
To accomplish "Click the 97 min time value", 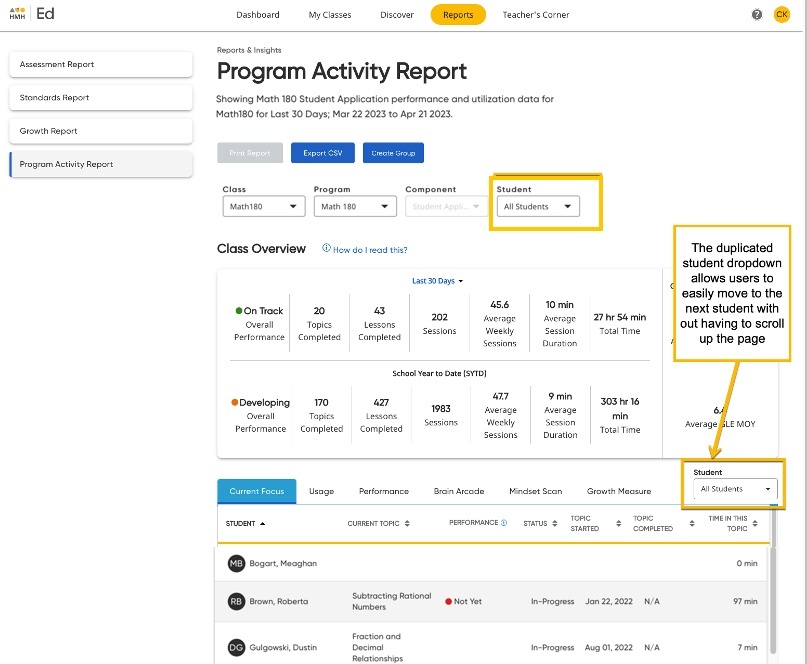I will click(x=745, y=601).
